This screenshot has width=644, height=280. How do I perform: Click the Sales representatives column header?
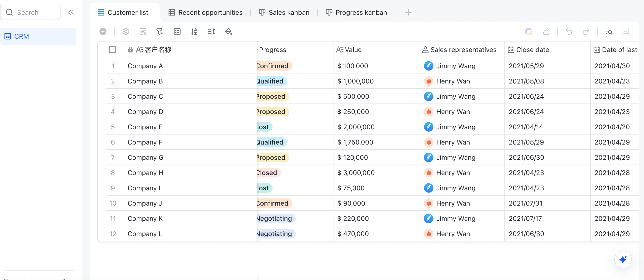tap(463, 50)
